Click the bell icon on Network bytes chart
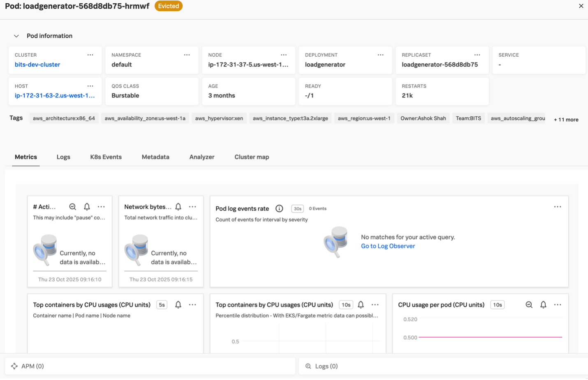 [178, 207]
